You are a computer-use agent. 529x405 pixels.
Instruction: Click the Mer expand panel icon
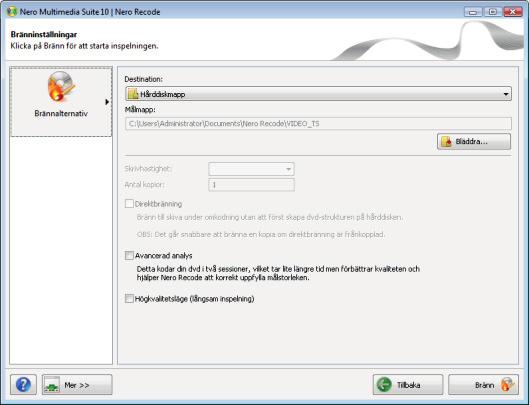(x=52, y=385)
